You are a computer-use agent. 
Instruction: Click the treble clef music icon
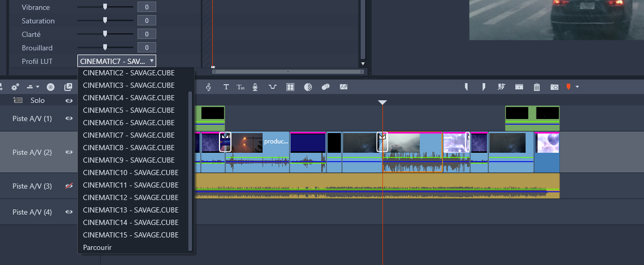209,87
